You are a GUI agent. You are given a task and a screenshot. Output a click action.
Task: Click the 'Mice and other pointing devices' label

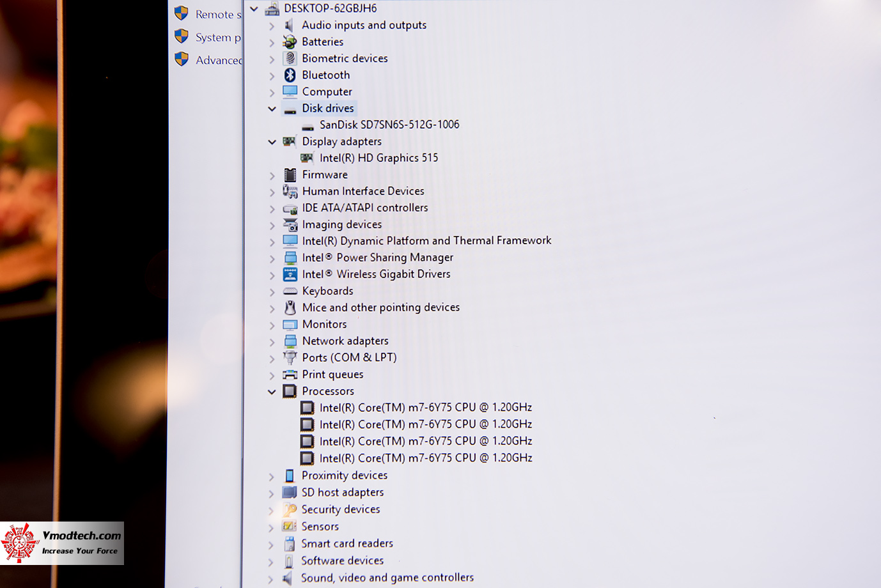(381, 307)
